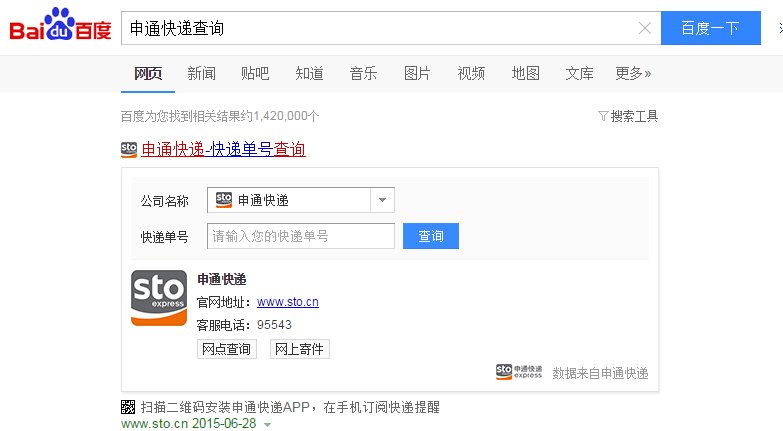Image resolution: width=783 pixels, height=431 pixels.
Task: Click the 百度一下 search button
Action: [x=711, y=28]
